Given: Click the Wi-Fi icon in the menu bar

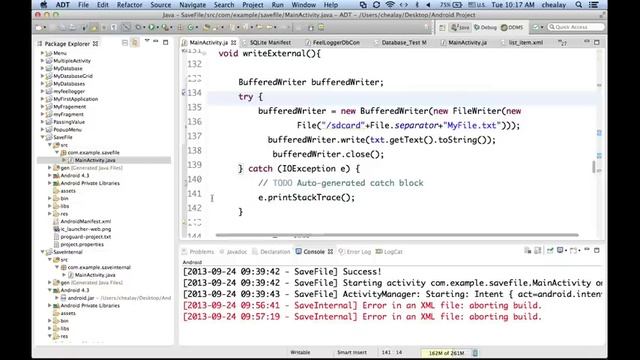Looking at the screenshot, I should (x=390, y=5).
